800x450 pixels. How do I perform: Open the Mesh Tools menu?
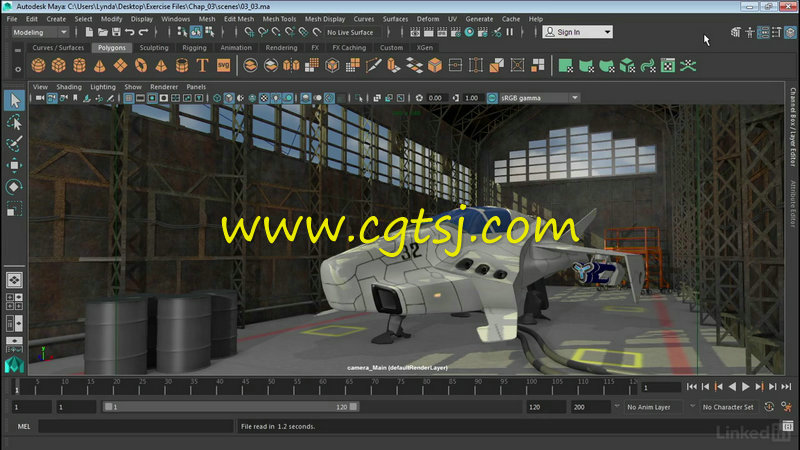coord(279,19)
